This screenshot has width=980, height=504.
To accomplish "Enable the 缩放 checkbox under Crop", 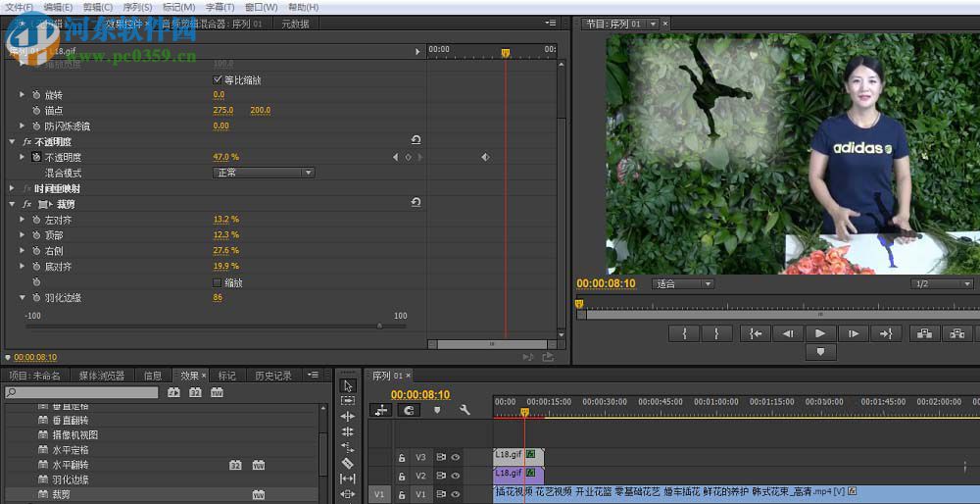I will click(x=218, y=282).
